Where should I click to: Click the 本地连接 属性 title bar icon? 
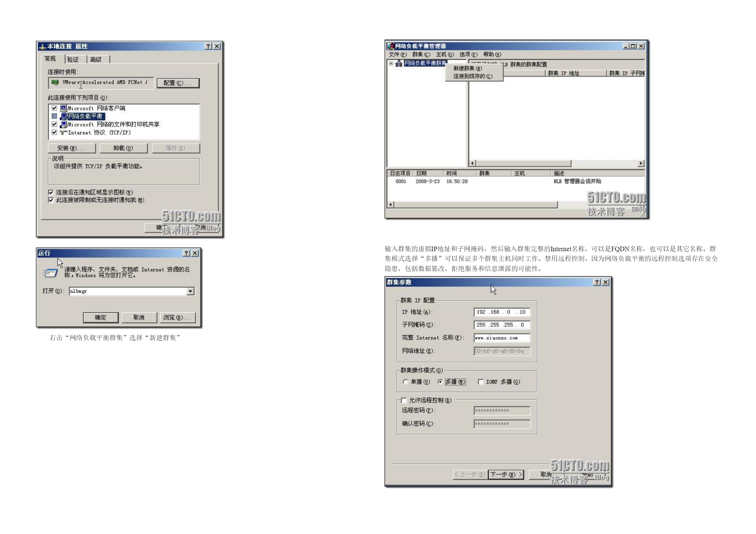coord(42,47)
